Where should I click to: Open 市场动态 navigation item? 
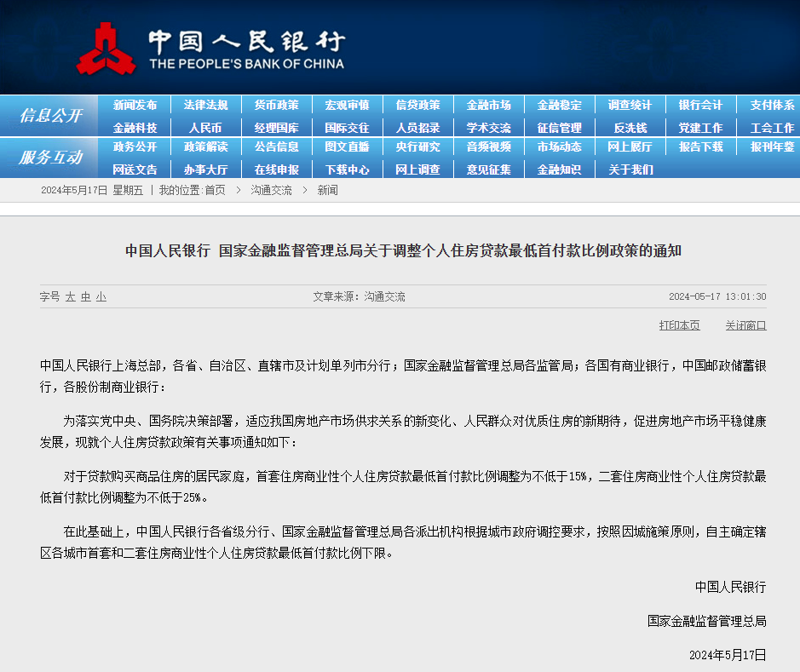[559, 146]
